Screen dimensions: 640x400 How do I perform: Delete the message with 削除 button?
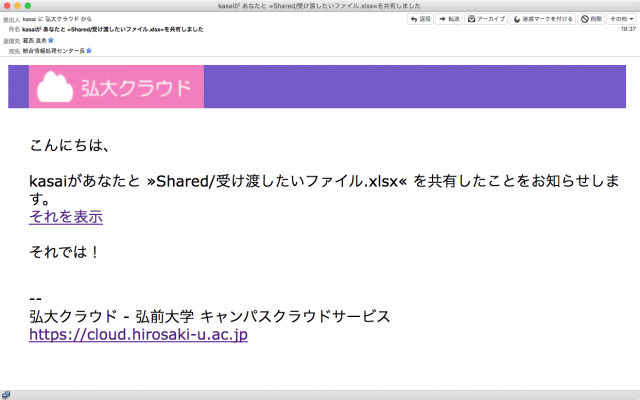(591, 19)
